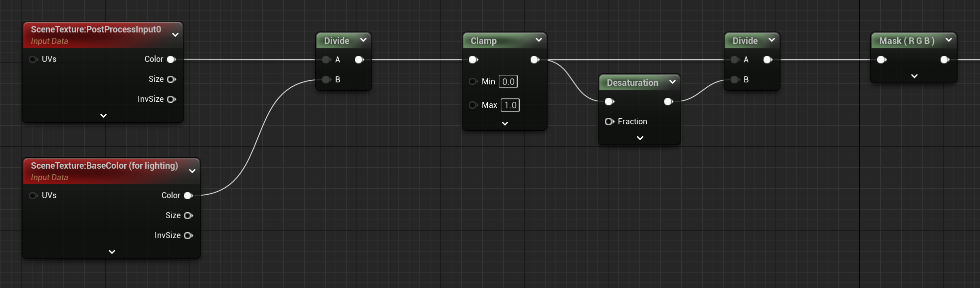The image size is (980, 288).
Task: Open the Desaturation node header dropdown
Action: coord(672,82)
